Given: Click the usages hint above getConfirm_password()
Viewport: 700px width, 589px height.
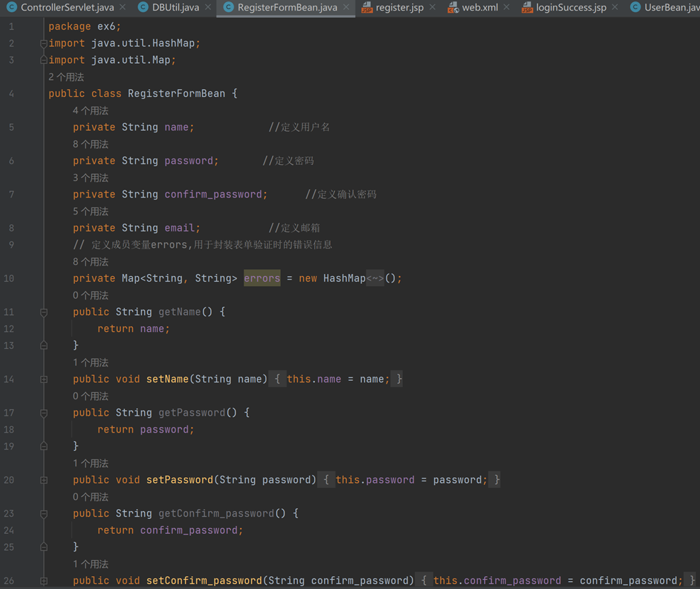Looking at the screenshot, I should [91, 496].
